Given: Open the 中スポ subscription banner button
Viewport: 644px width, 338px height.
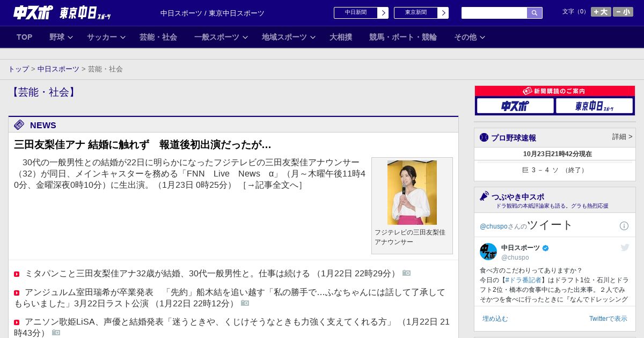Looking at the screenshot, I should [x=515, y=106].
